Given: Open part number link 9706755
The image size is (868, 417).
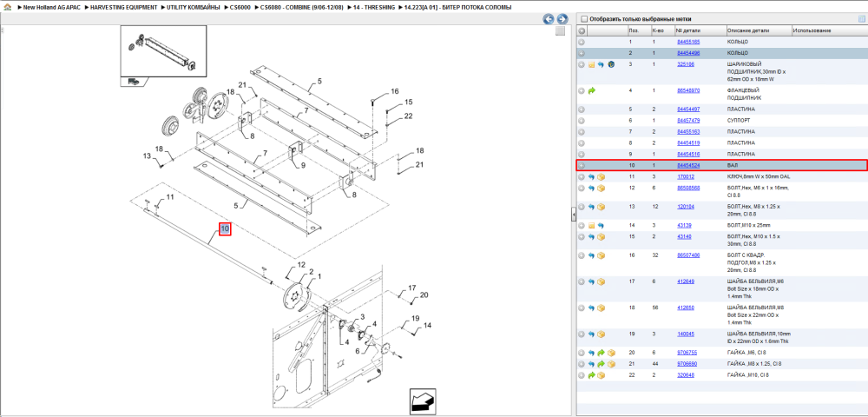Looking at the screenshot, I should click(x=687, y=353).
